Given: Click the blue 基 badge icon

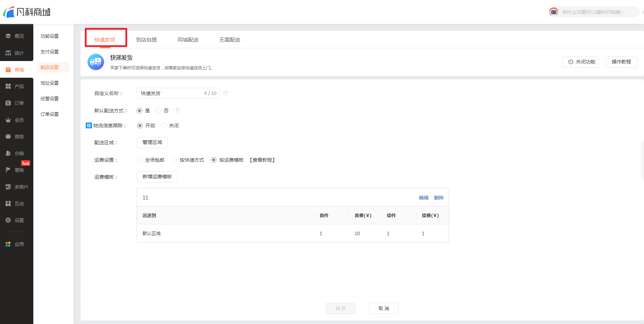Looking at the screenshot, I should click(x=88, y=125).
